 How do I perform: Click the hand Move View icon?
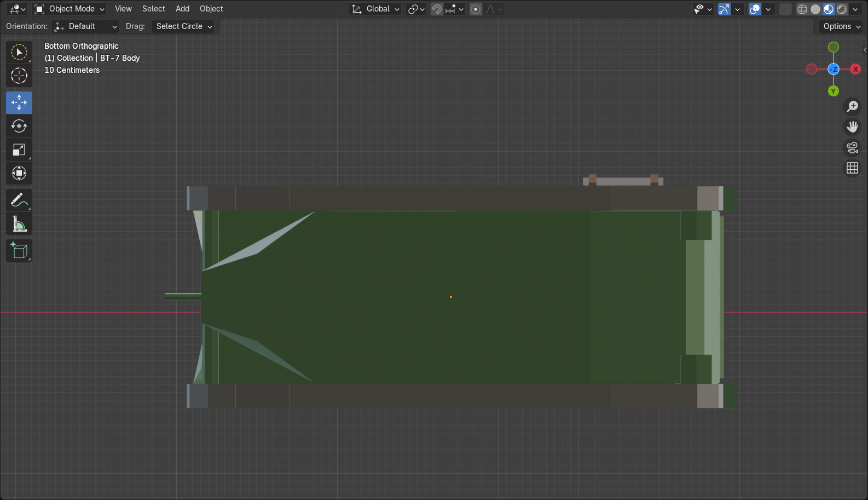(852, 127)
